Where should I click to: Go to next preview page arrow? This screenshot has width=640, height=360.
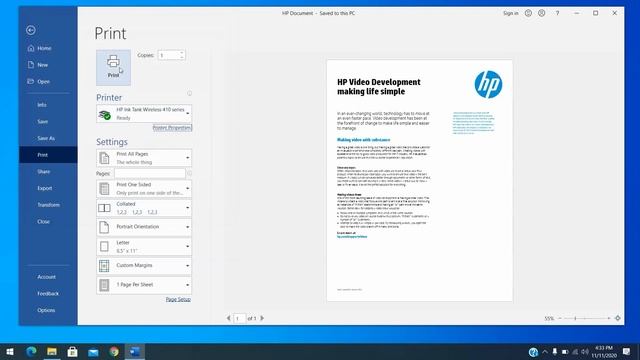tap(262, 318)
